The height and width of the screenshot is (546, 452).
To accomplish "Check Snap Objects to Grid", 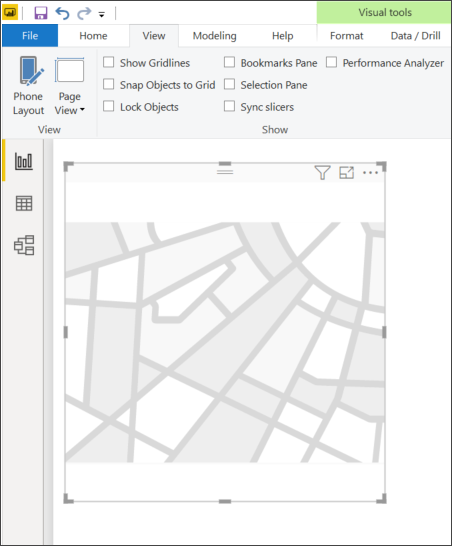I will [x=109, y=84].
